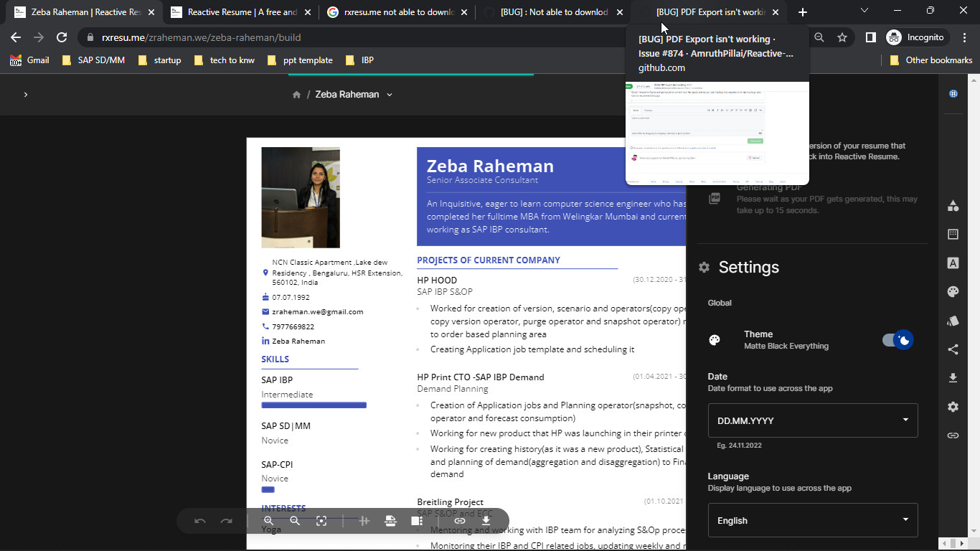Open the Export panel download icon

[x=953, y=377]
